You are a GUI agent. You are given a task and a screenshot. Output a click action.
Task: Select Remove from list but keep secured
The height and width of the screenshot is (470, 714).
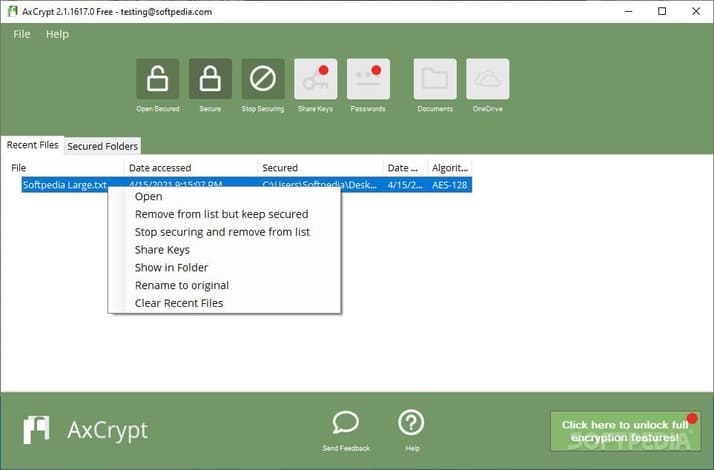221,214
